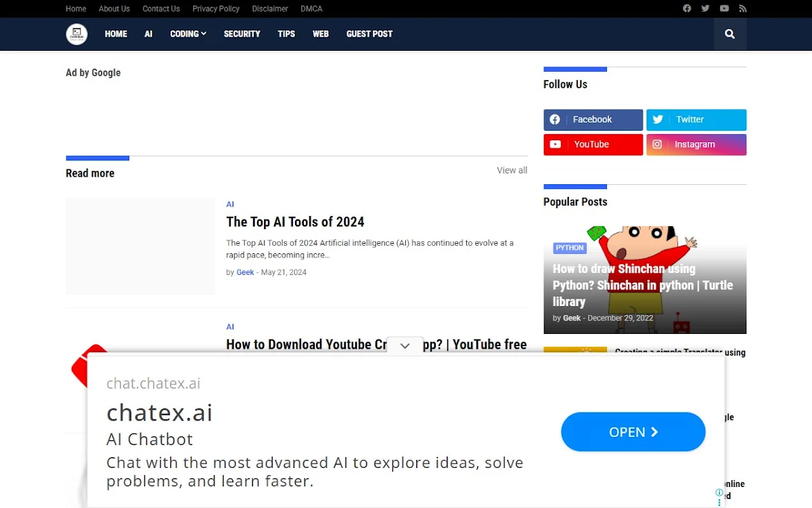The image size is (812, 508).
Task: Open the search magnifier icon
Action: click(729, 34)
